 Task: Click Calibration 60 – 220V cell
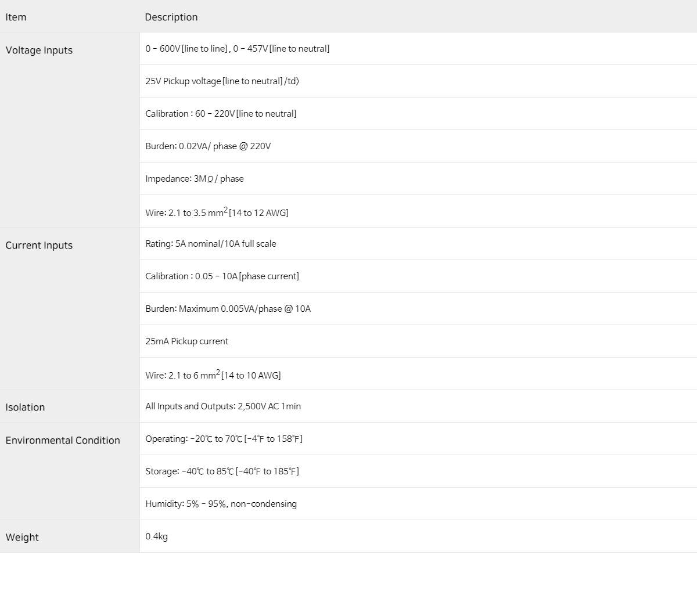point(221,114)
